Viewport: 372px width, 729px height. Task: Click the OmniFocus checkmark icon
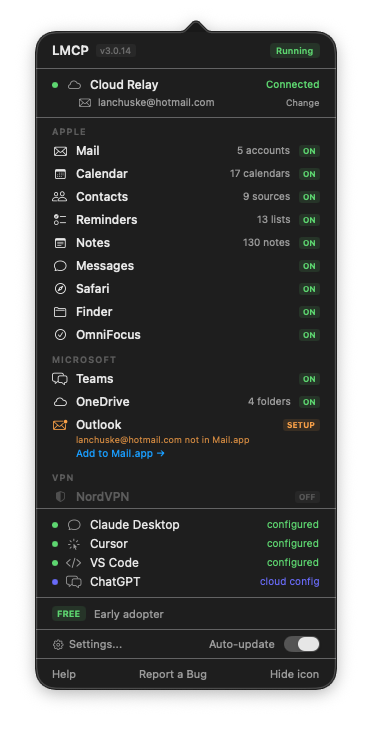point(60,335)
